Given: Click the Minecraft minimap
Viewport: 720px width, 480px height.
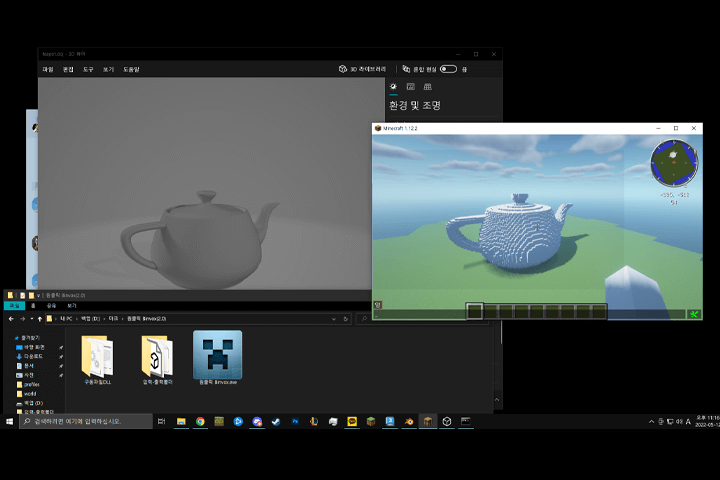Looking at the screenshot, I should 674,164.
